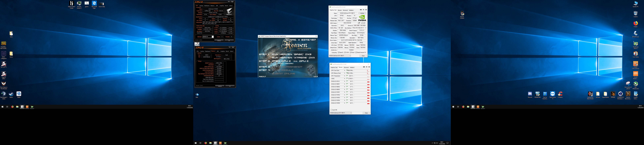
Task: Open Bench tab in lower CPU-Z memory window
Action: click(x=227, y=51)
